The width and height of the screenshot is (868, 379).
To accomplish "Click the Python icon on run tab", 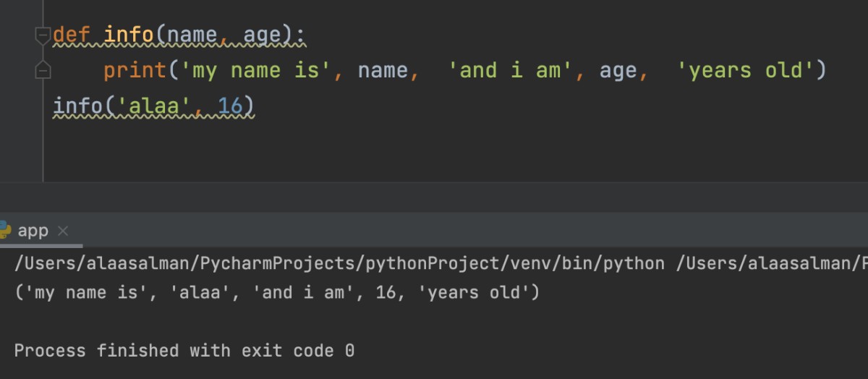I will [x=4, y=230].
